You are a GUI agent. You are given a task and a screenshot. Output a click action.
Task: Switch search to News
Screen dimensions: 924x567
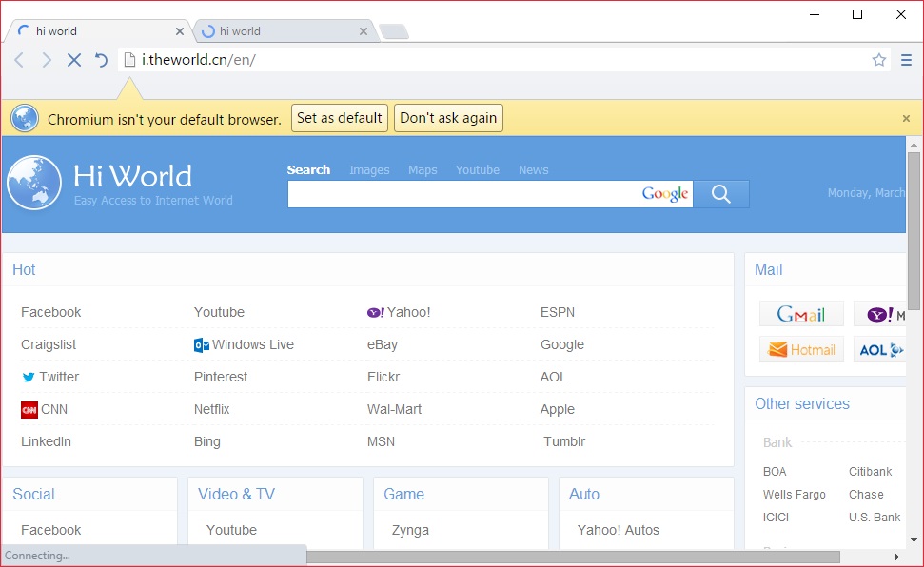(533, 169)
